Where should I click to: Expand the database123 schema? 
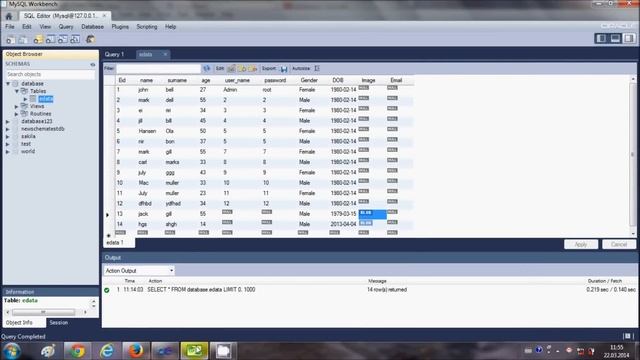tap(8, 122)
